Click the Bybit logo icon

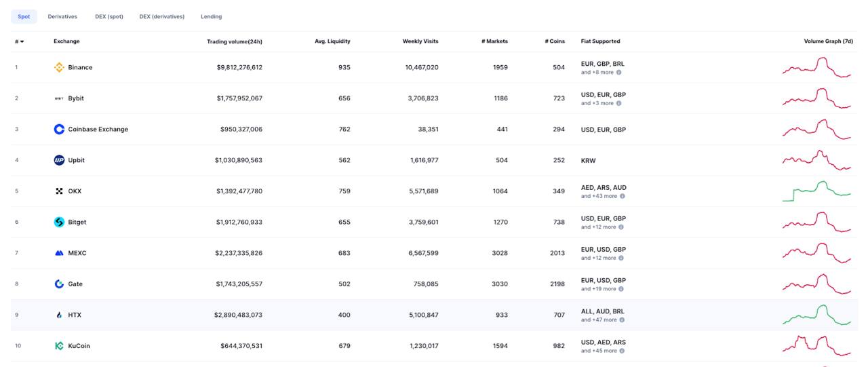(59, 98)
